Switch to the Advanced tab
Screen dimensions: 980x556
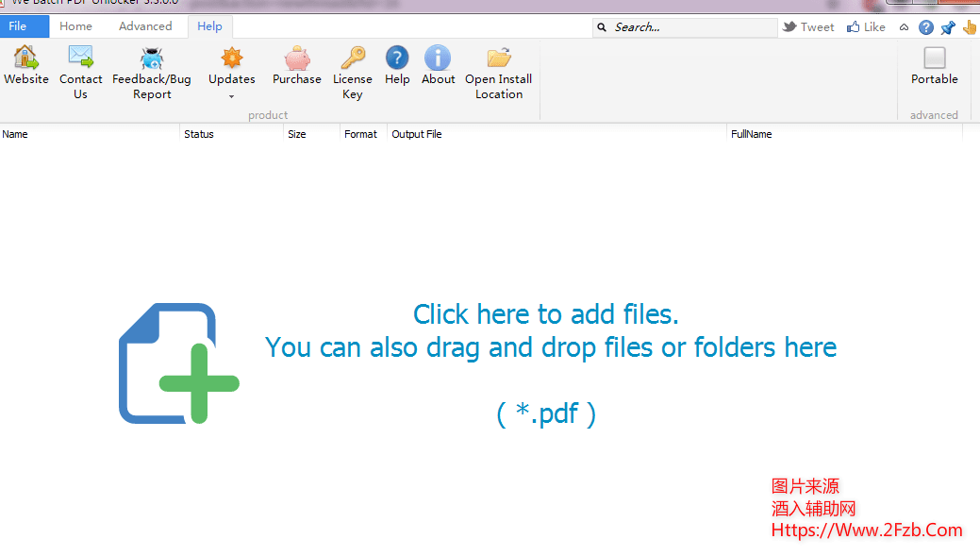coord(145,26)
